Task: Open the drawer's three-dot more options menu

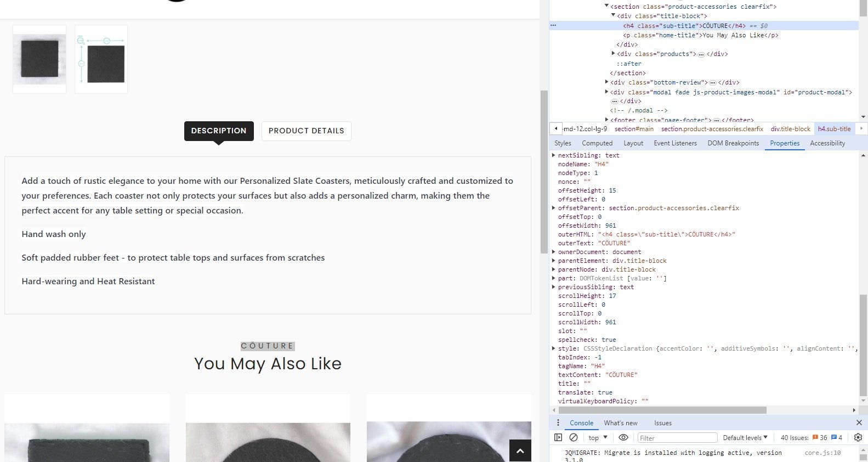Action: 558,422
